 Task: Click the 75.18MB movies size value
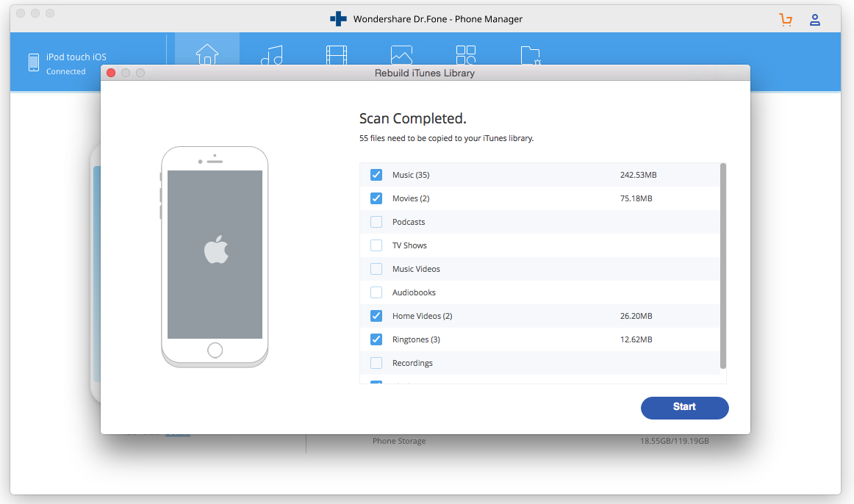point(636,198)
